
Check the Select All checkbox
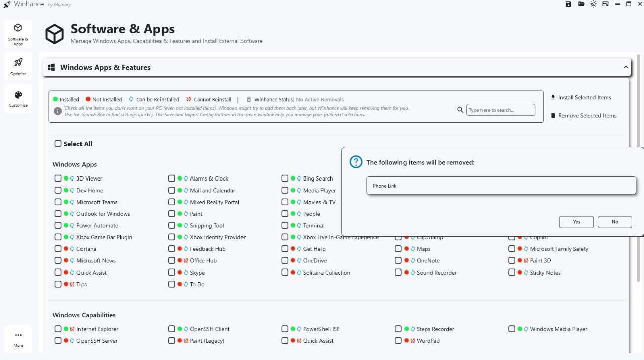(58, 144)
